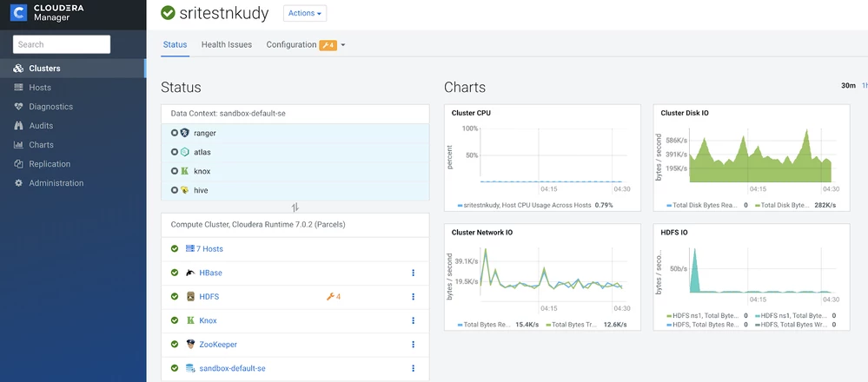Click the Diagnostics heartbeat icon

pos(18,107)
